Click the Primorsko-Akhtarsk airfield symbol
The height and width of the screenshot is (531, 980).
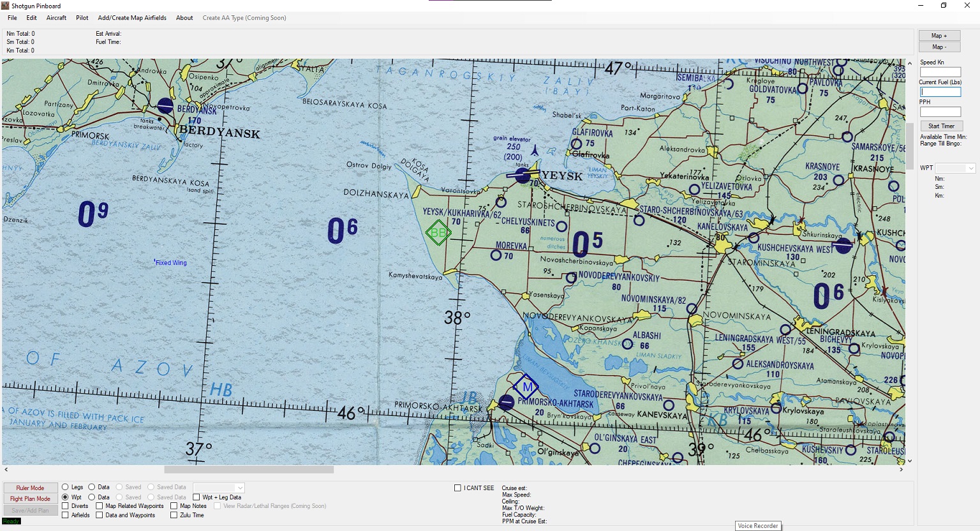[507, 403]
